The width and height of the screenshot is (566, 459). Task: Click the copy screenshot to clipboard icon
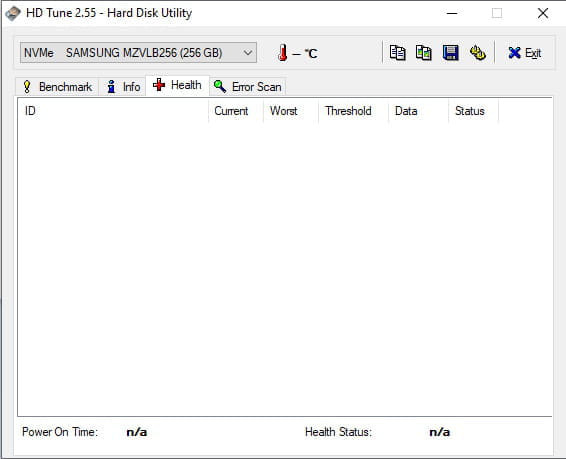(423, 53)
